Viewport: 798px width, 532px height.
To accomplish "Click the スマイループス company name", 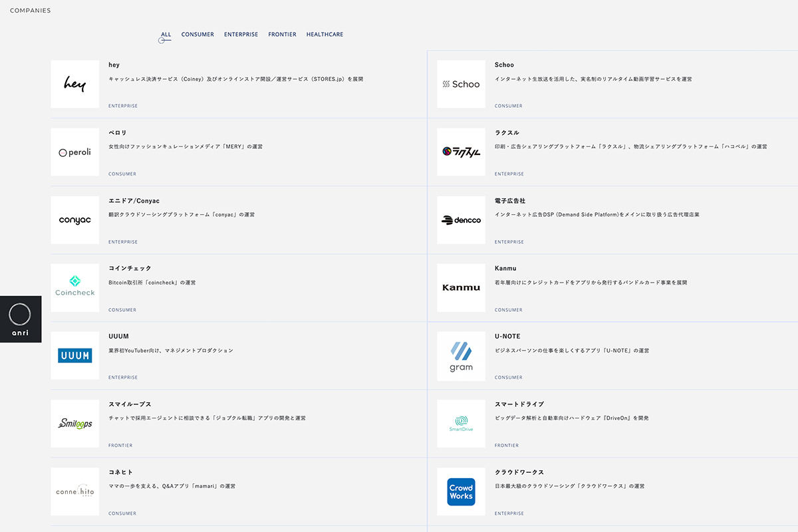I will click(130, 404).
